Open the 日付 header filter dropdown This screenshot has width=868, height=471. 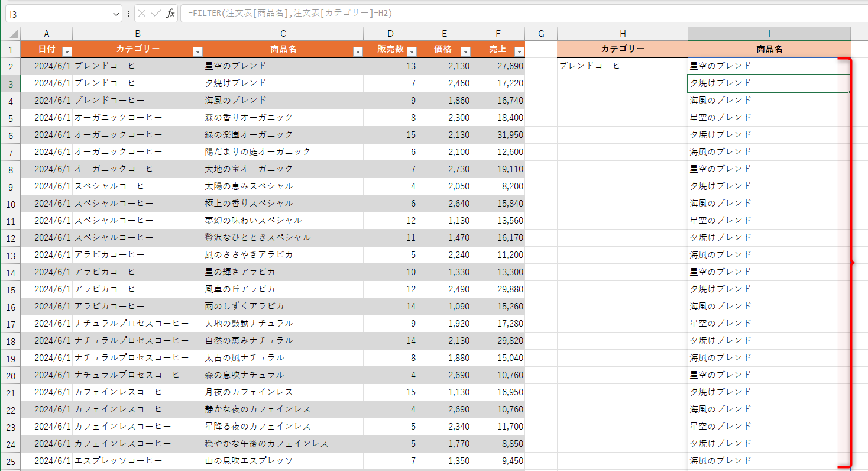pos(66,52)
